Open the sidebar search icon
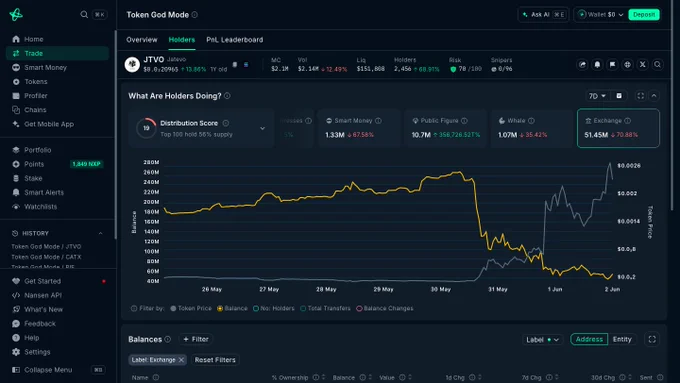 click(84, 15)
